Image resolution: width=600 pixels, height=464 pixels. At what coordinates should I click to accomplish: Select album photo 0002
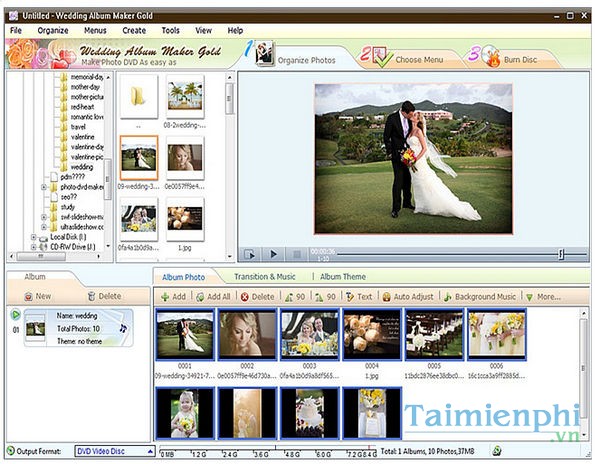point(247,335)
